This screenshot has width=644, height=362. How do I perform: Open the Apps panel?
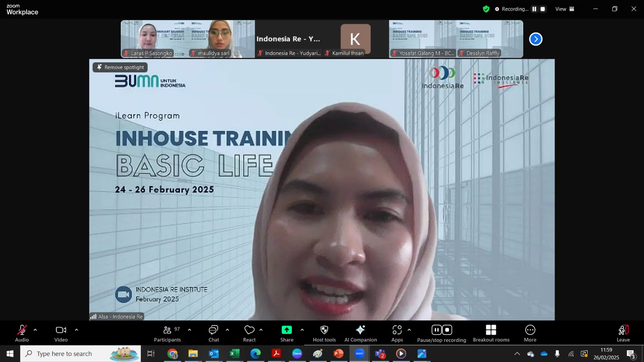click(397, 334)
